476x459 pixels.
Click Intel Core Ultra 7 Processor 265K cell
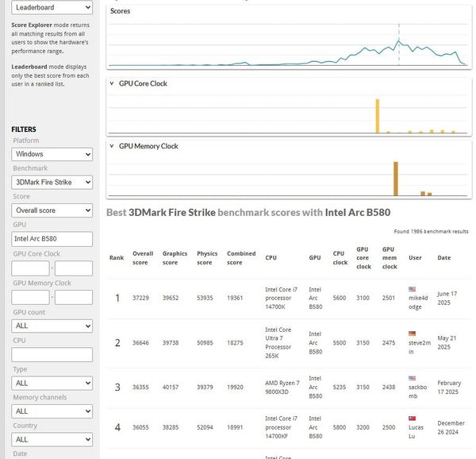[x=278, y=342]
